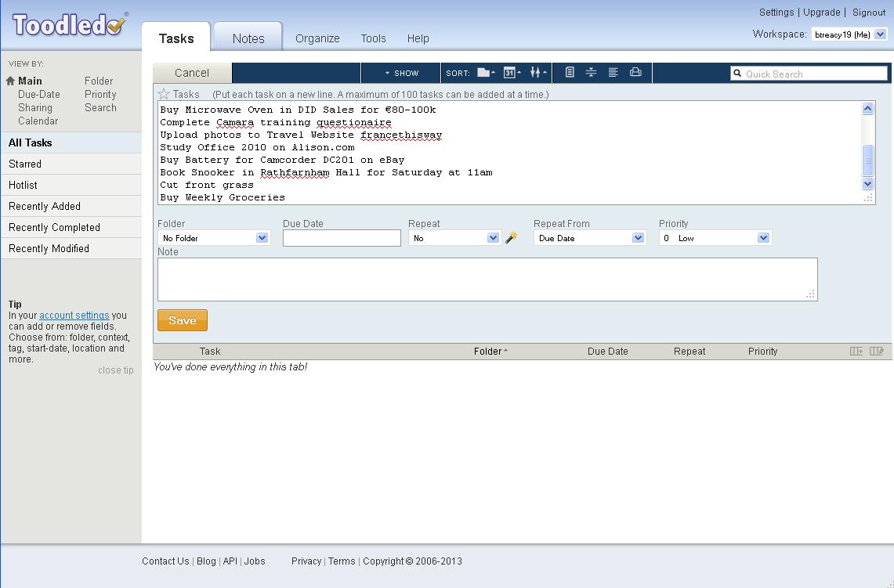894x588 pixels.
Task: Click the Cancel button
Action: click(192, 73)
